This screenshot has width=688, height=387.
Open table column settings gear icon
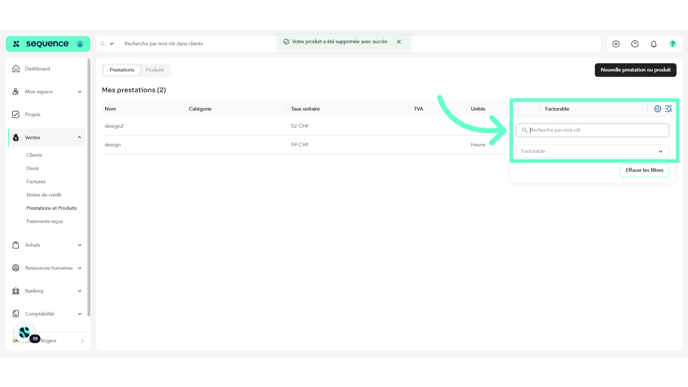(x=657, y=109)
